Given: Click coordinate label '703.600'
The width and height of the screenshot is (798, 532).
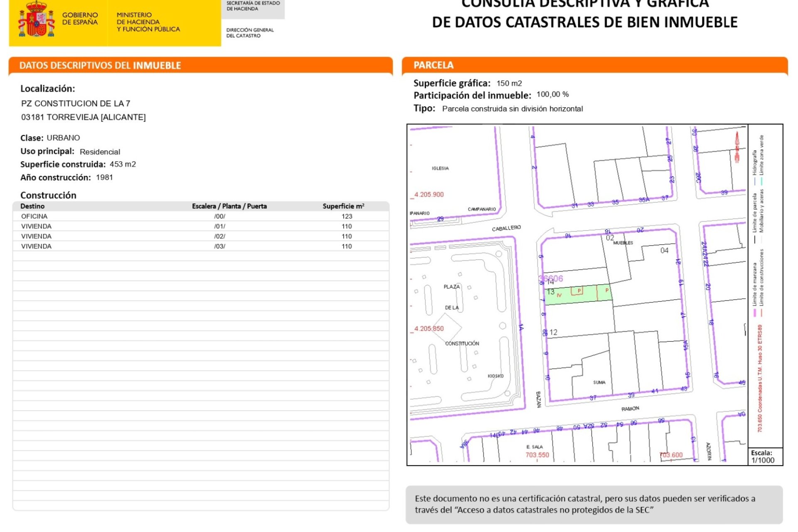Looking at the screenshot, I should coord(671,455).
